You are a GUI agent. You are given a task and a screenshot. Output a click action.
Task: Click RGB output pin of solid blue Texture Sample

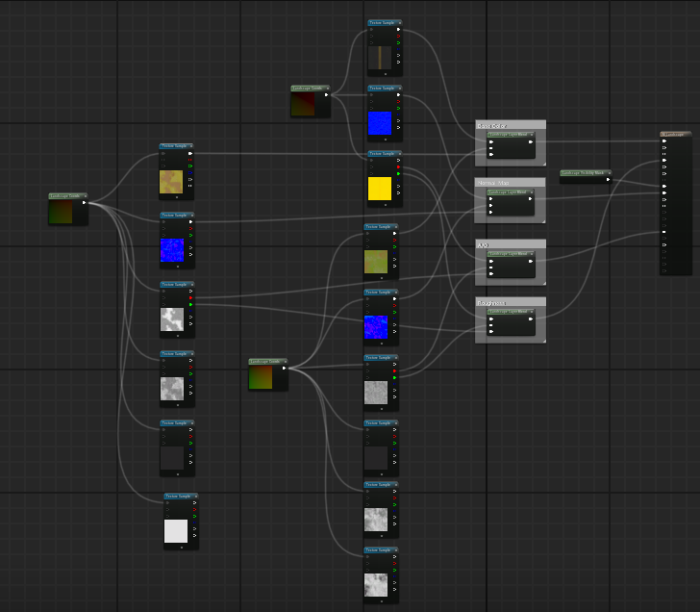point(398,94)
